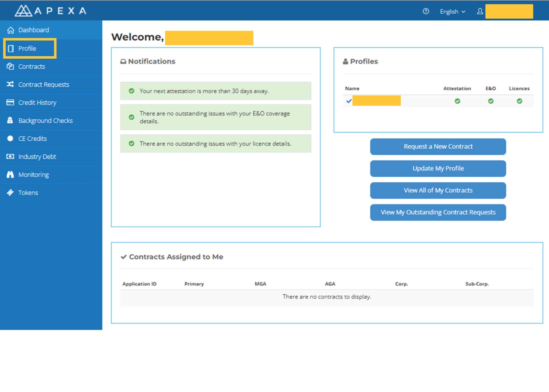
Task: Click Request a New Contract button
Action: click(x=438, y=147)
